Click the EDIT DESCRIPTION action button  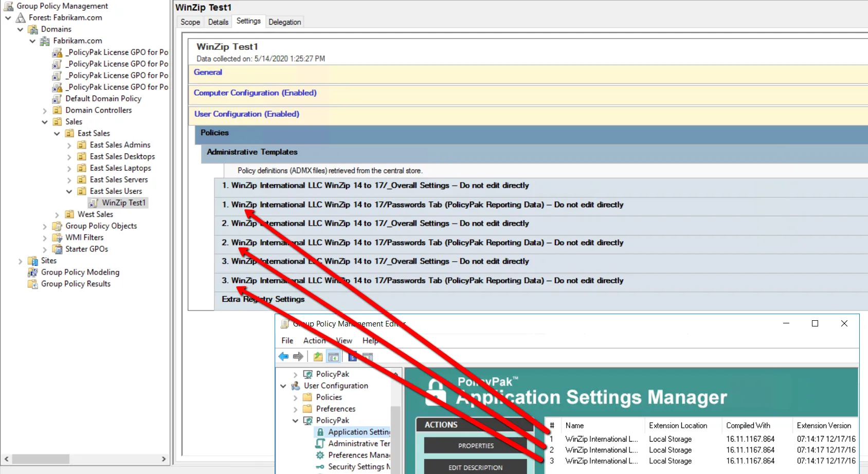476,467
